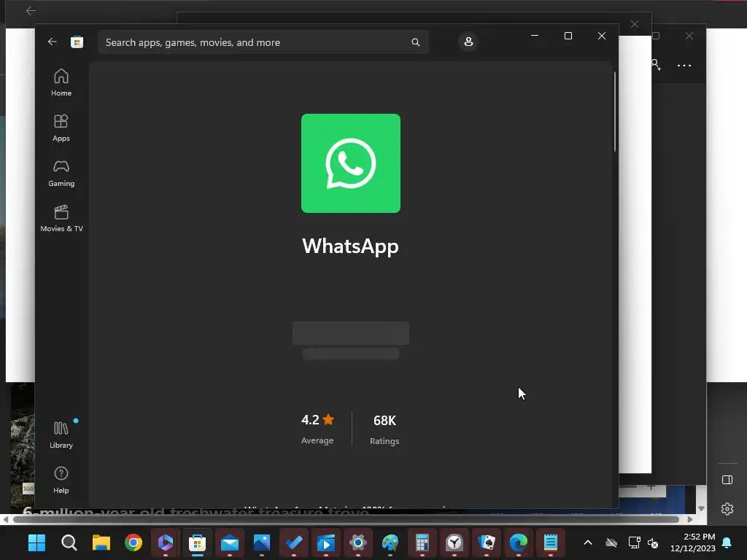Click the OneDrive cloud tray icon
This screenshot has height=560, width=747.
(x=611, y=542)
